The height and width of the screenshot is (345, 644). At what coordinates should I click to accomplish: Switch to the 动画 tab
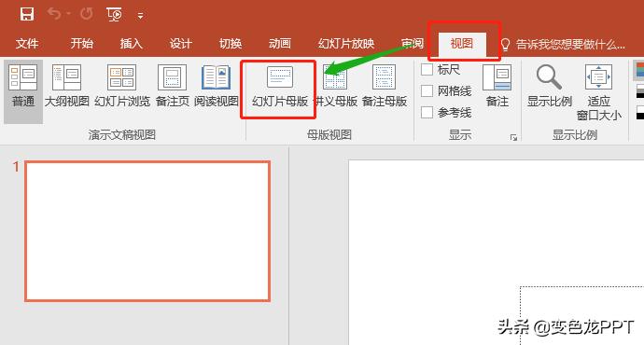pyautogui.click(x=280, y=44)
